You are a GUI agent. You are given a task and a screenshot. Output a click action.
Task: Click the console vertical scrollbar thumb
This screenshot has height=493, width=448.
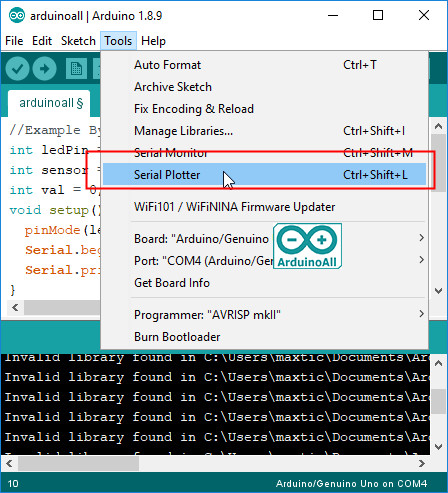click(439, 402)
